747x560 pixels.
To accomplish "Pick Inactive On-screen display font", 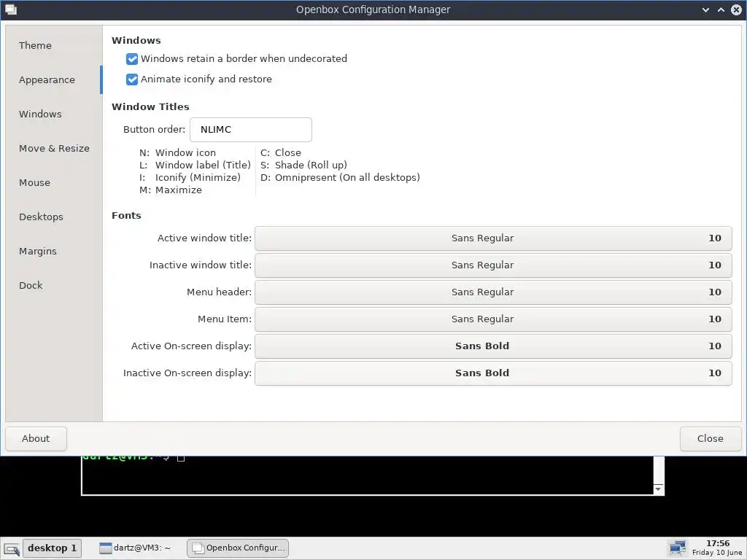I will [493, 373].
